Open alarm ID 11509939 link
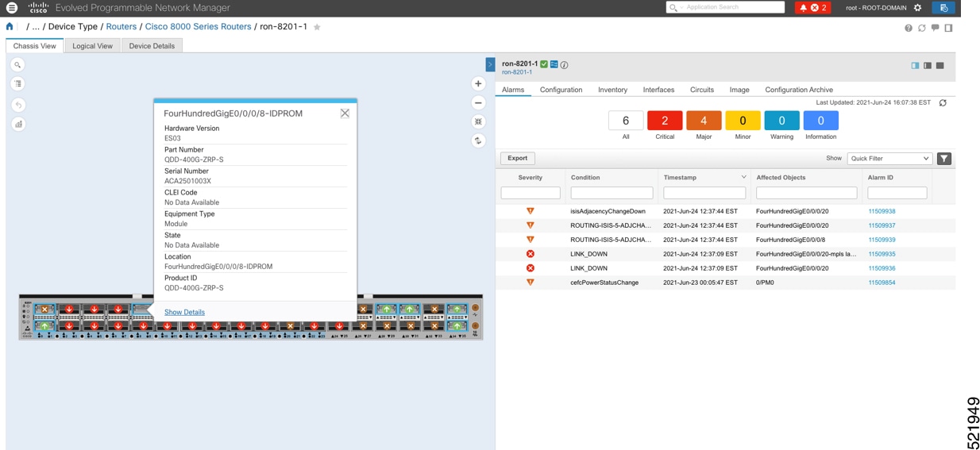The image size is (980, 450). (882, 240)
